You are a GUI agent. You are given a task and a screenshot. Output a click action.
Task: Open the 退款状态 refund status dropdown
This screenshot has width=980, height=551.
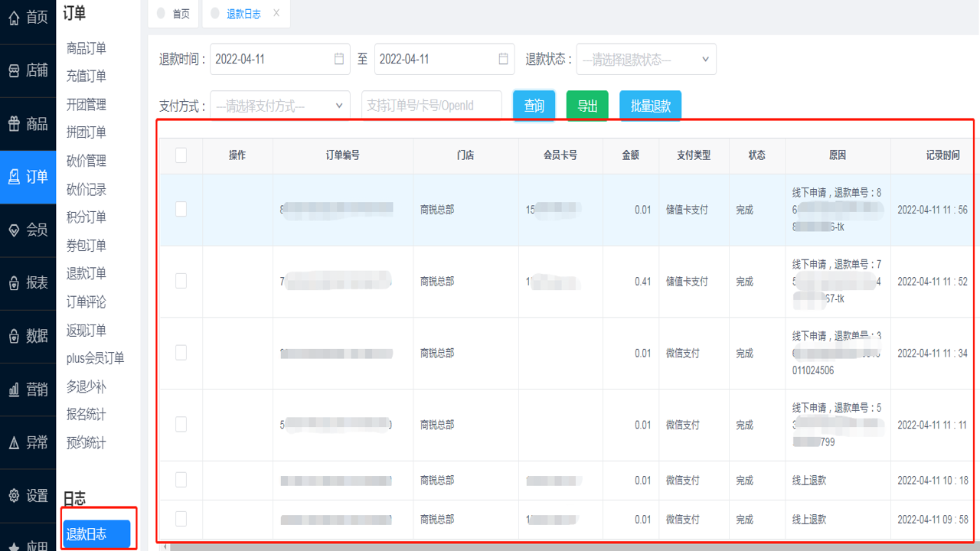[646, 59]
